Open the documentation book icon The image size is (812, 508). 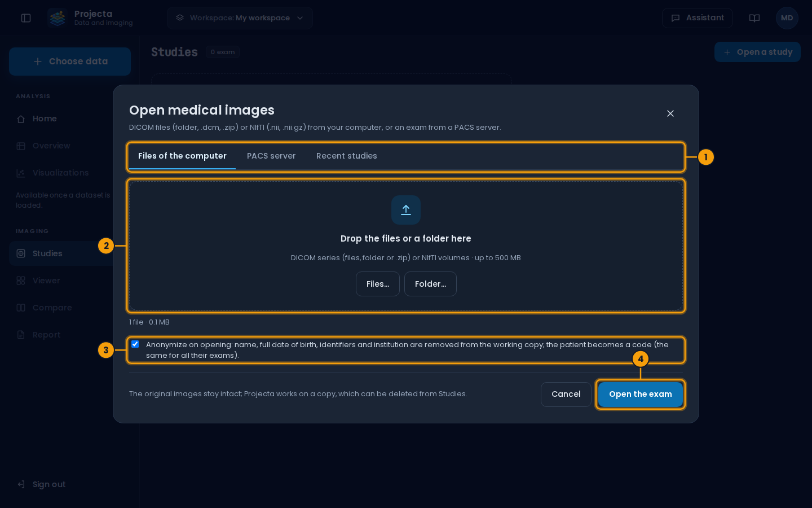754,18
